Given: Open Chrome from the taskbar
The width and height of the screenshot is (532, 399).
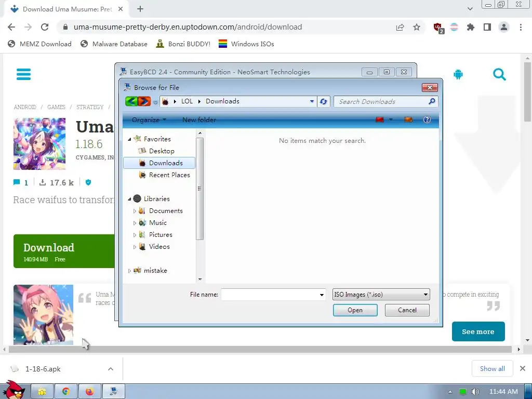Looking at the screenshot, I should (66, 392).
